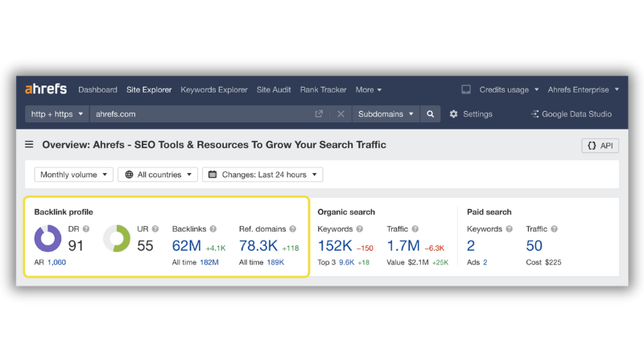The width and height of the screenshot is (644, 362).
Task: Click Organic search Traffic help icon
Action: click(415, 229)
